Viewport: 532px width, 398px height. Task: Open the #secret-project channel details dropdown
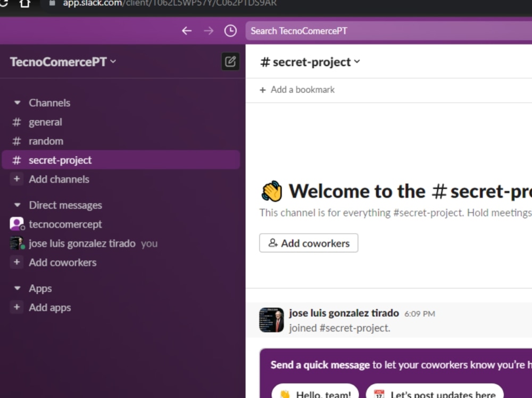tap(310, 62)
